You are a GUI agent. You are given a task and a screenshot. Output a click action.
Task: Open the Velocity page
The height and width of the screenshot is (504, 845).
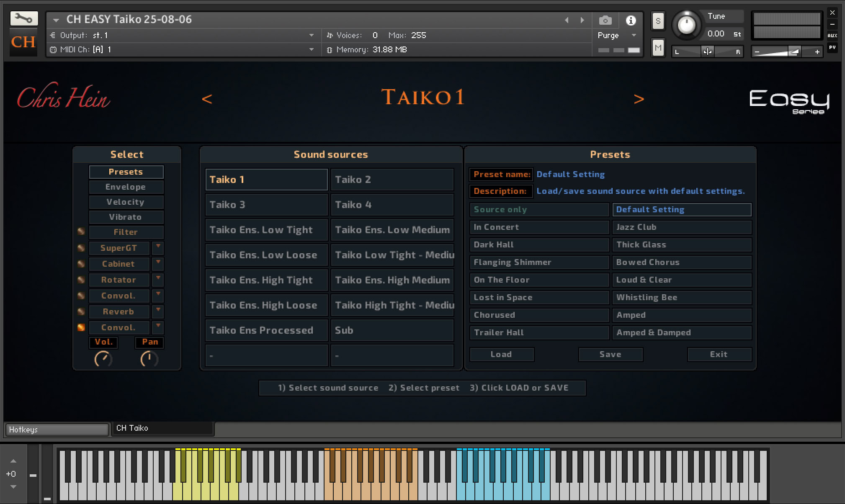click(126, 202)
